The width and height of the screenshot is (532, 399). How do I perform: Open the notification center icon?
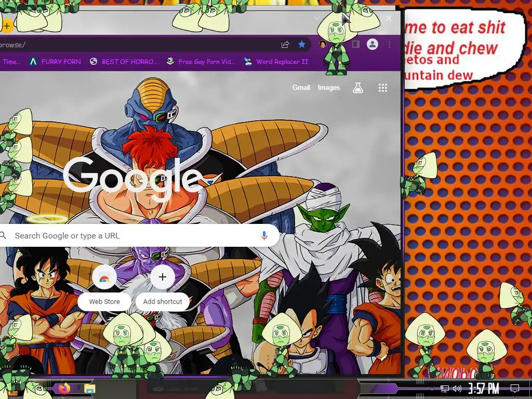(x=515, y=389)
